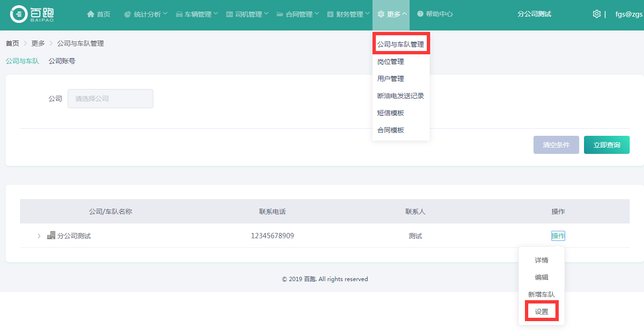Image resolution: width=644 pixels, height=334 pixels.
Task: Click the Baipao logo icon
Action: pyautogui.click(x=19, y=14)
